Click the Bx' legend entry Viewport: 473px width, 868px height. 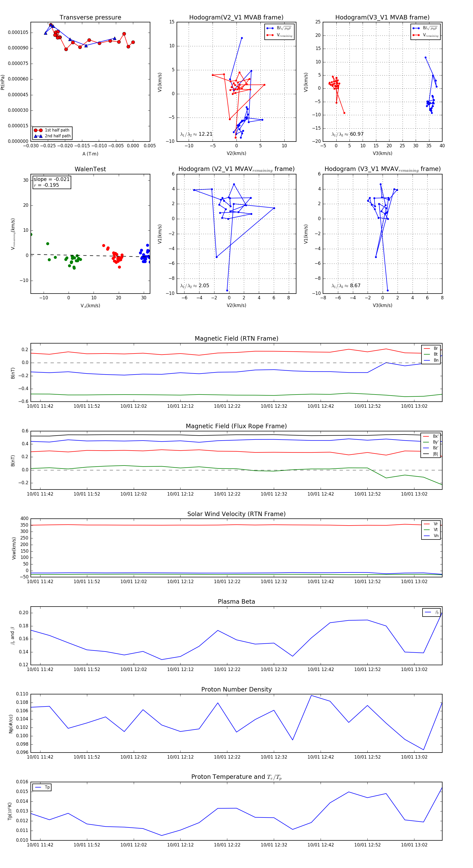tap(431, 436)
